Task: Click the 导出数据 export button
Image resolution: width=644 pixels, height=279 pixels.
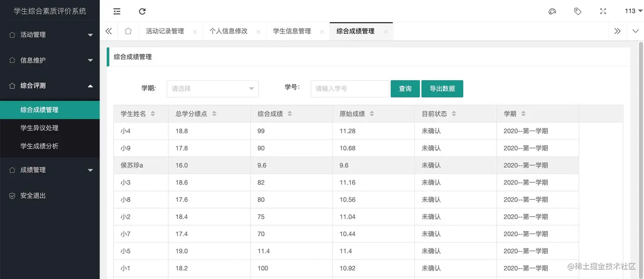Action: [x=442, y=89]
